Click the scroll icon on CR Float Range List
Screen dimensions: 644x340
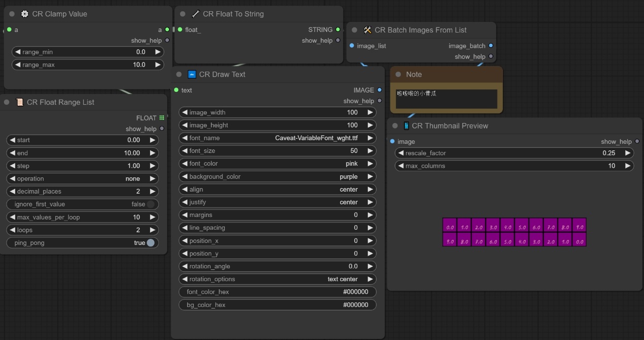pos(20,102)
